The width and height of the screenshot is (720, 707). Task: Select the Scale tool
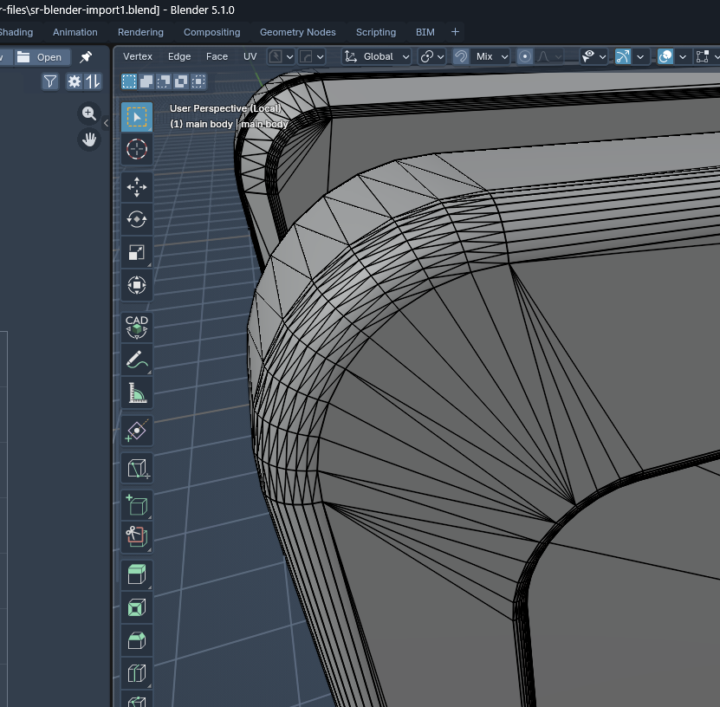coord(137,252)
